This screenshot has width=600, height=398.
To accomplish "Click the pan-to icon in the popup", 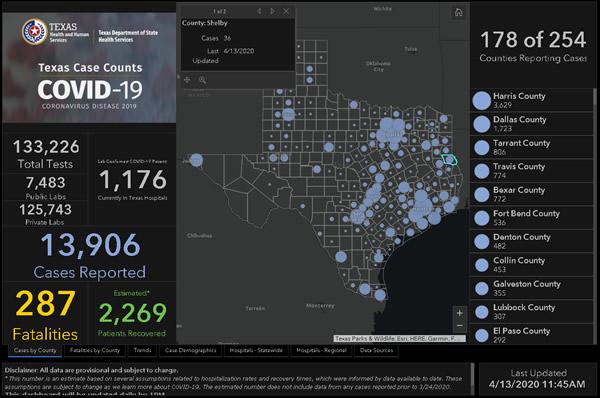I will tap(187, 80).
